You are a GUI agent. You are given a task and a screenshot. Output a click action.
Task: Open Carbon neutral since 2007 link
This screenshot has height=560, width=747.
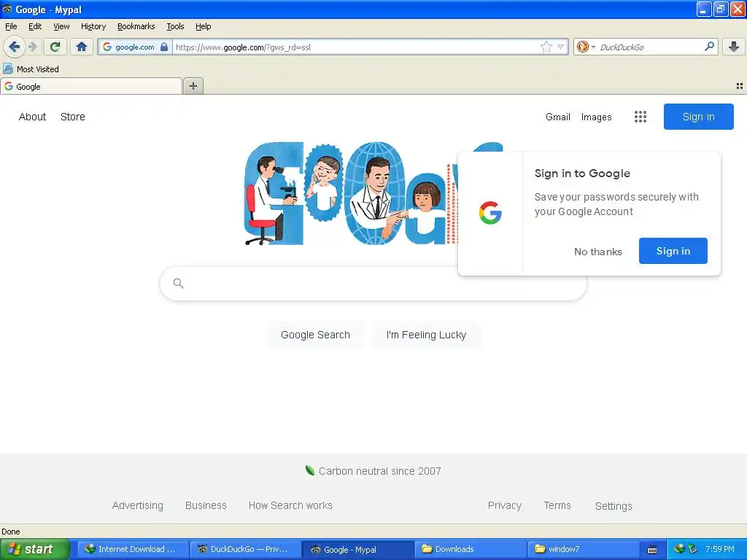379,471
